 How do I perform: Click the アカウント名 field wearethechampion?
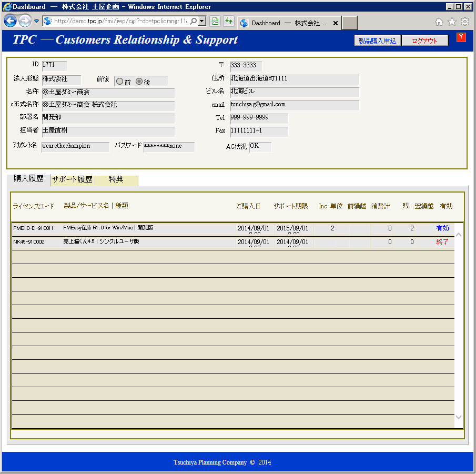75,147
